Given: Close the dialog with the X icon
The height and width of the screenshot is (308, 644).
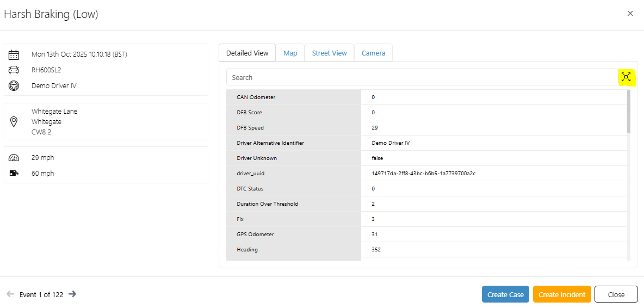Looking at the screenshot, I should (x=630, y=14).
